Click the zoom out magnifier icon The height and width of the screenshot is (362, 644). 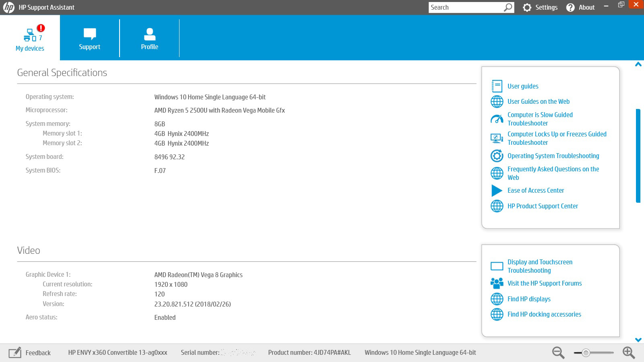click(x=558, y=353)
